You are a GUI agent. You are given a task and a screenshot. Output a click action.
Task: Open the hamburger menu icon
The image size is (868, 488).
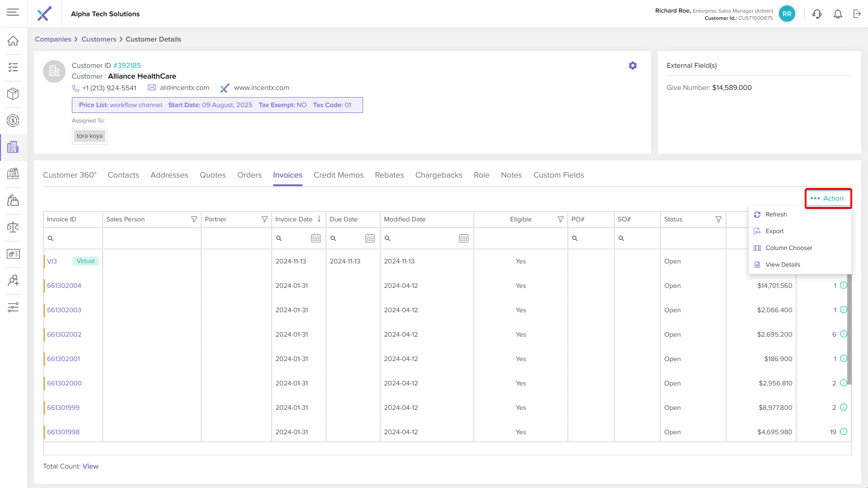[13, 12]
